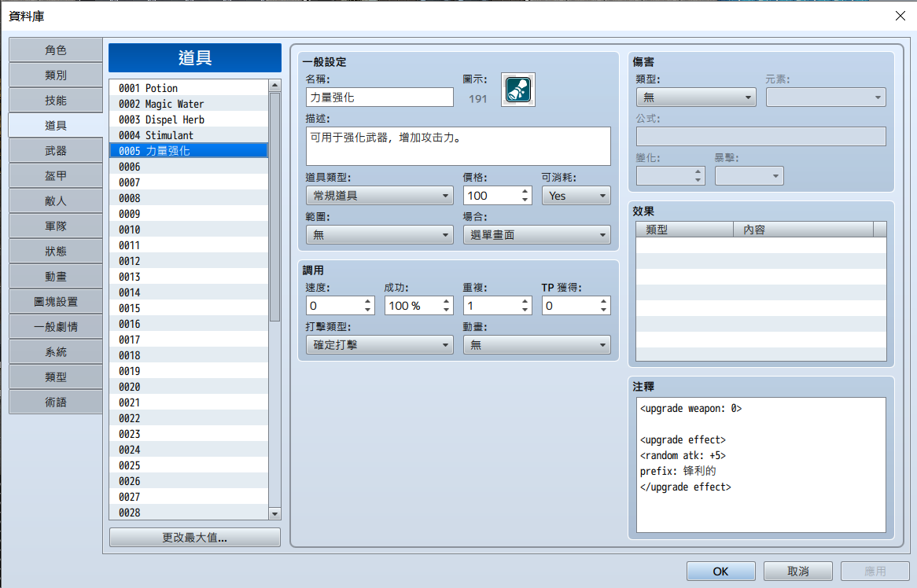Click the item list scrollbar thumb

(274, 207)
